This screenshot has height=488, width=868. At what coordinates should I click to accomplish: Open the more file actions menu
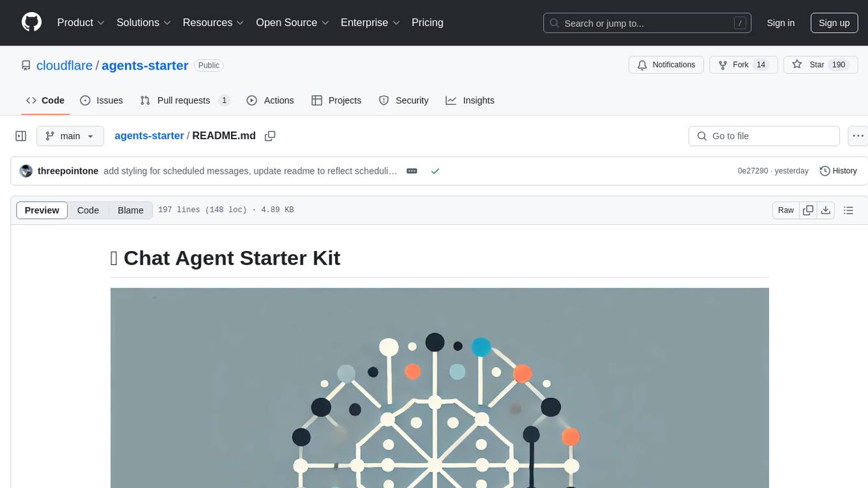point(858,136)
